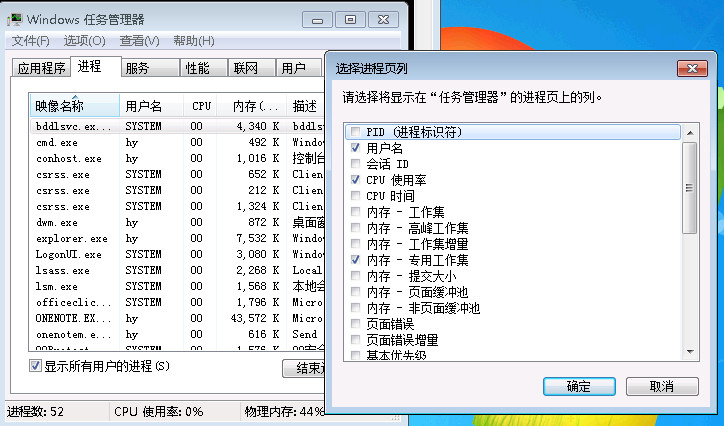
Task: Sort by the 映像名称 column header
Action: click(74, 106)
